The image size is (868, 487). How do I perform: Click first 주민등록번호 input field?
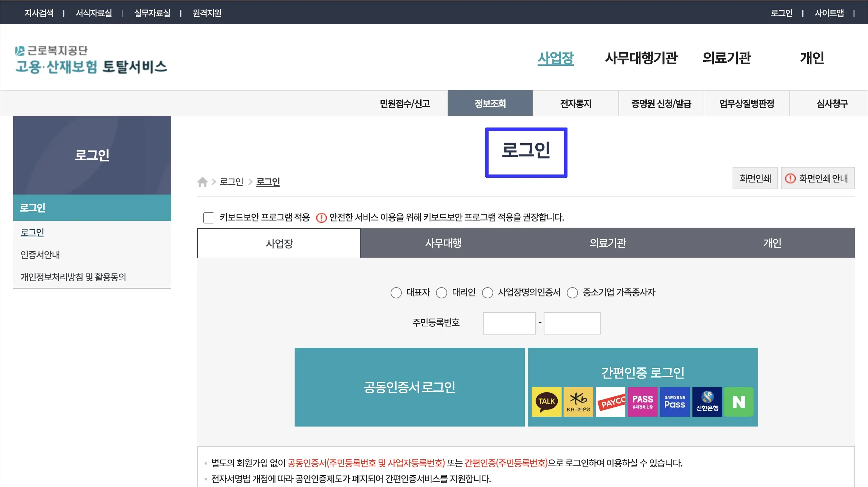click(509, 323)
